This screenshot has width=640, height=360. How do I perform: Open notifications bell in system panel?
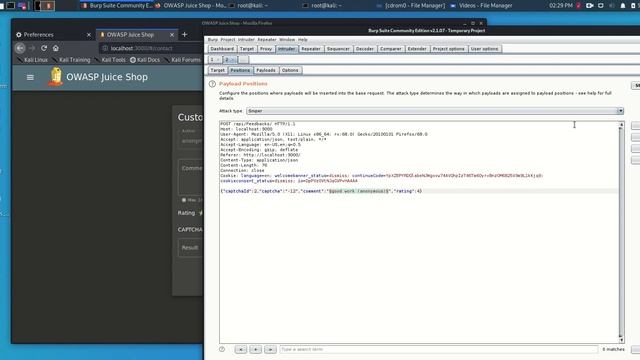pyautogui.click(x=623, y=6)
